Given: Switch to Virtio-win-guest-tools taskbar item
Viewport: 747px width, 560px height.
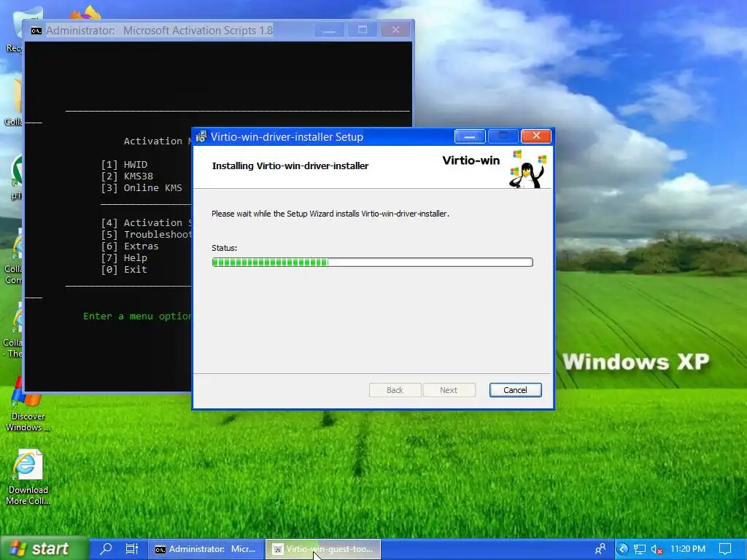Looking at the screenshot, I should pos(323,549).
